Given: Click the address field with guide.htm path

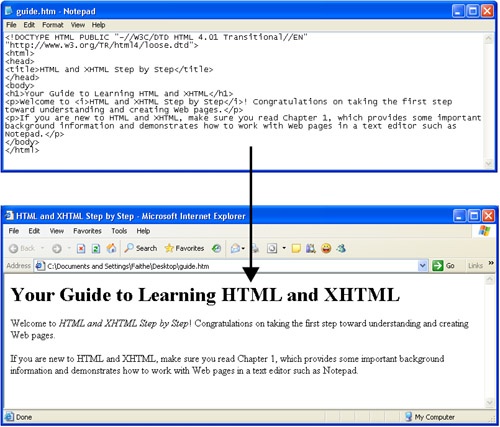Looking at the screenshot, I should pyautogui.click(x=226, y=266).
